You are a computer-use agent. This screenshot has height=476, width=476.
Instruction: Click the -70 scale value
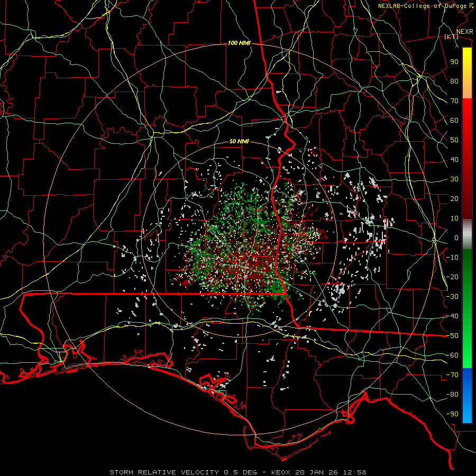[452, 375]
